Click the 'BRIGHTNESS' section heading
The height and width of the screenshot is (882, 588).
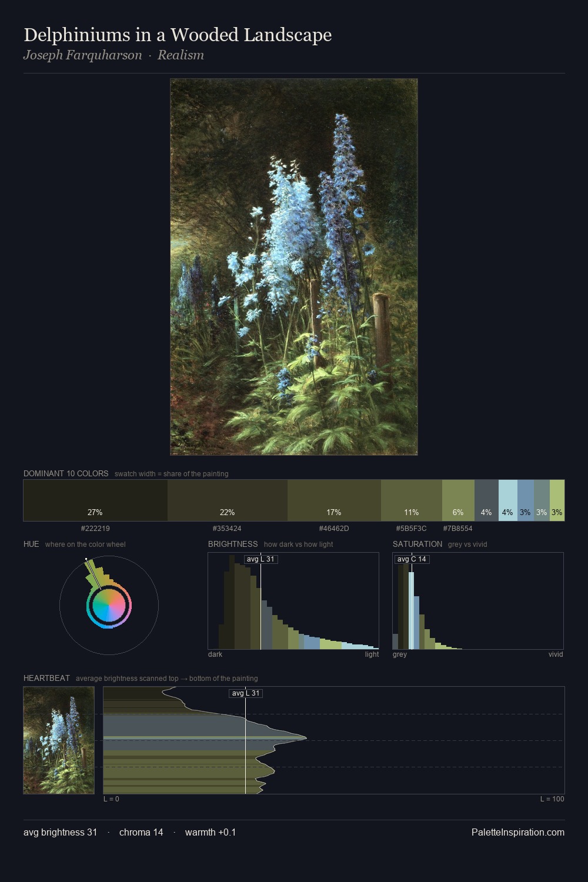coord(233,544)
